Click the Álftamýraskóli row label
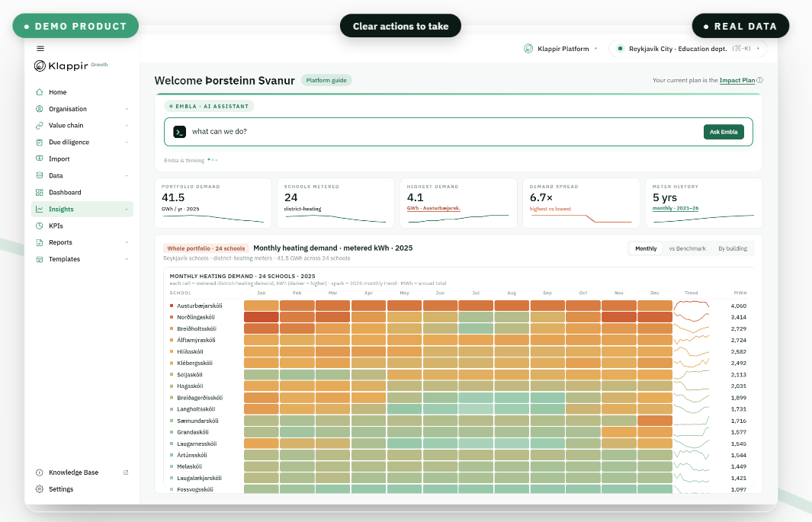Image resolution: width=812 pixels, height=522 pixels. [196, 341]
